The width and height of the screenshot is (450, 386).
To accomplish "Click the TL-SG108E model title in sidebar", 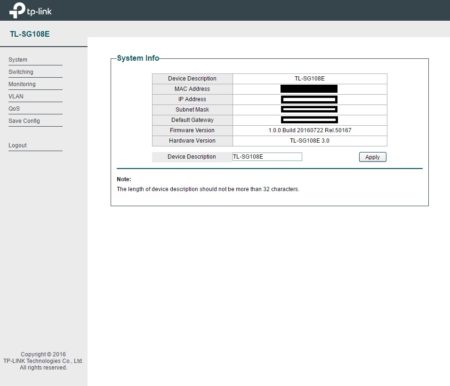I will pos(30,34).
